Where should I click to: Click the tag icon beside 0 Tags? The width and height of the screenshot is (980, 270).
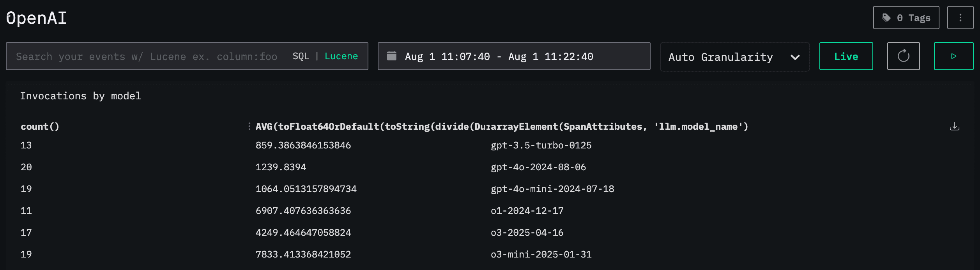886,18
